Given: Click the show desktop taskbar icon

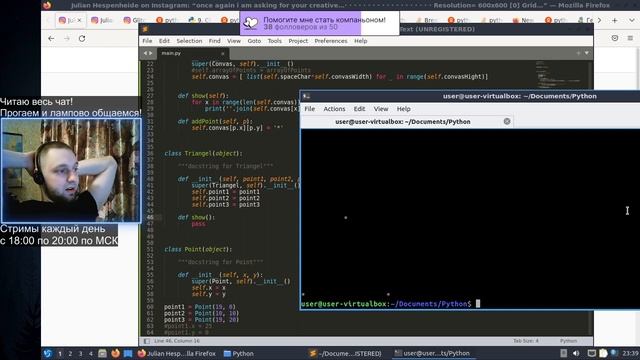Looking at the screenshot, I should [128, 353].
